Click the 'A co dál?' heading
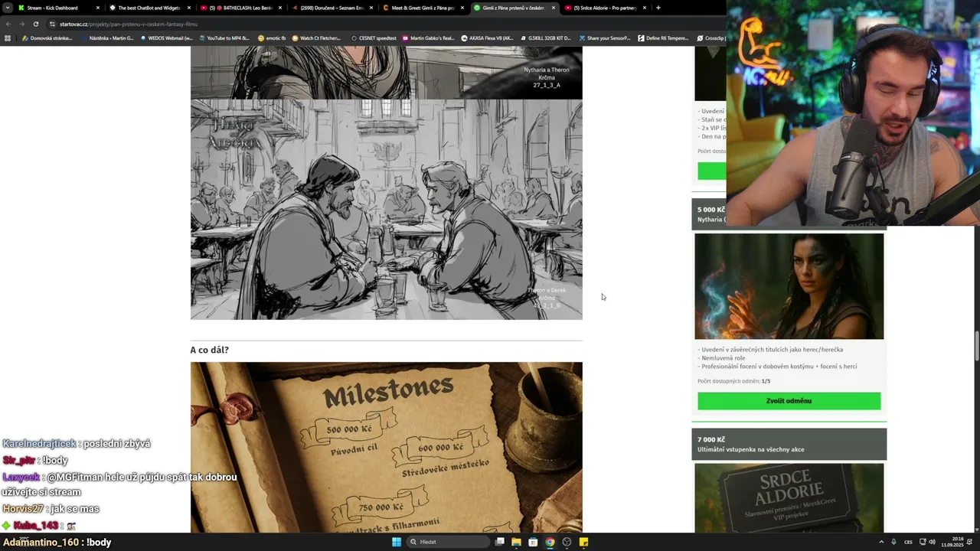 [x=209, y=350]
